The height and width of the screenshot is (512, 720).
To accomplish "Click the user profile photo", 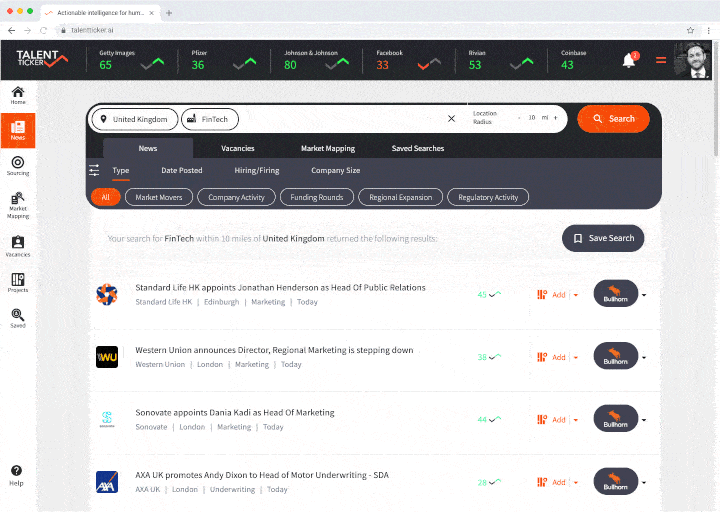I will [692, 60].
